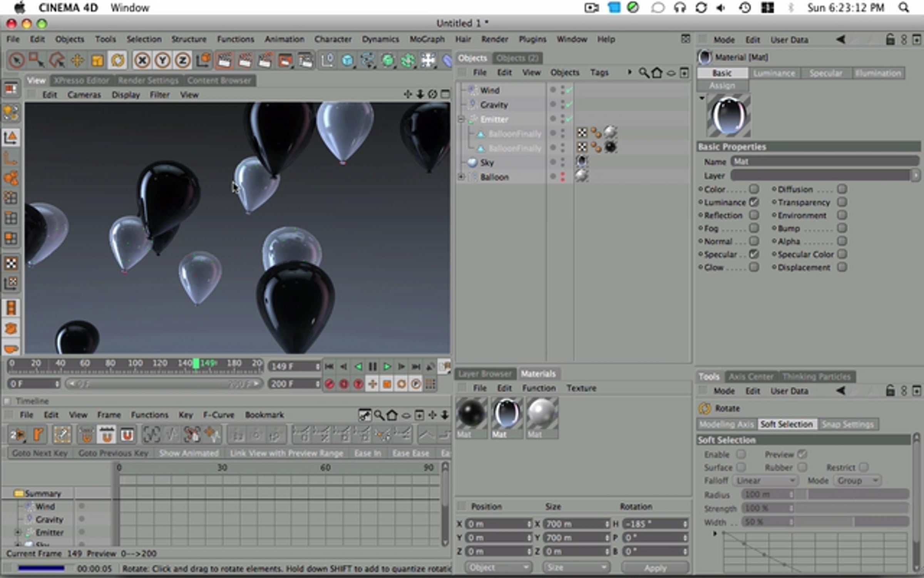Click the back arrow in Tools panel header
924x578 pixels.
[x=841, y=391]
